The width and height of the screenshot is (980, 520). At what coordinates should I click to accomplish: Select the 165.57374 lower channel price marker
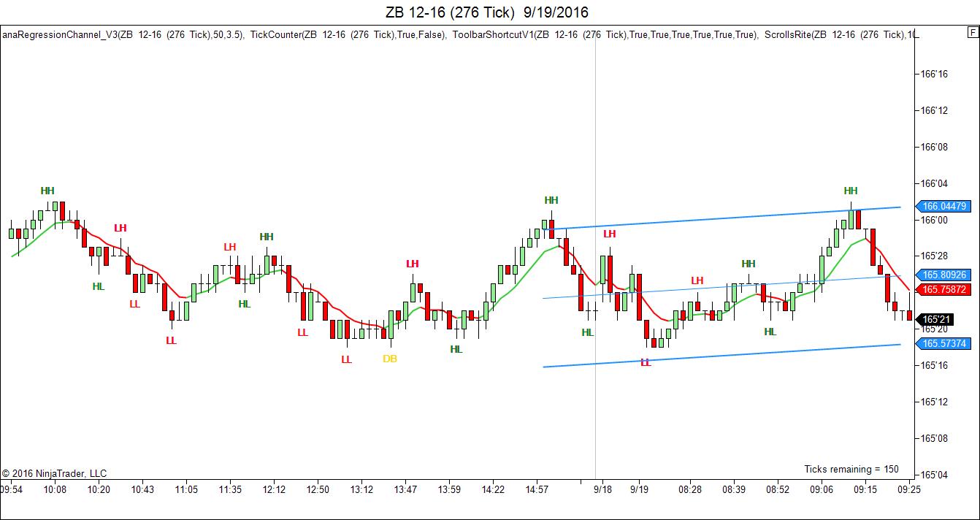coord(943,343)
